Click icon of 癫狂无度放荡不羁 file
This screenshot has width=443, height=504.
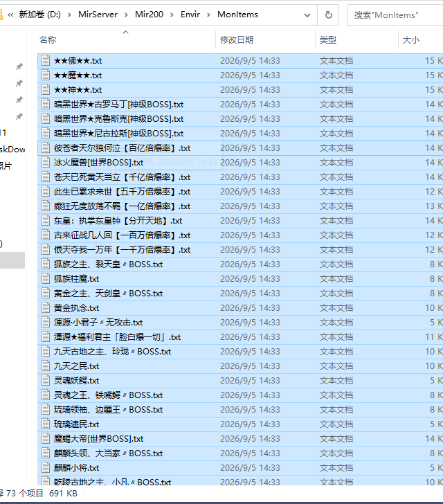click(x=46, y=206)
